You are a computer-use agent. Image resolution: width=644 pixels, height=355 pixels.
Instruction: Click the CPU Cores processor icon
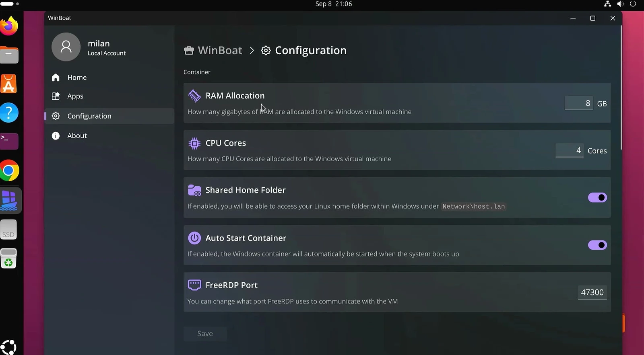(194, 143)
